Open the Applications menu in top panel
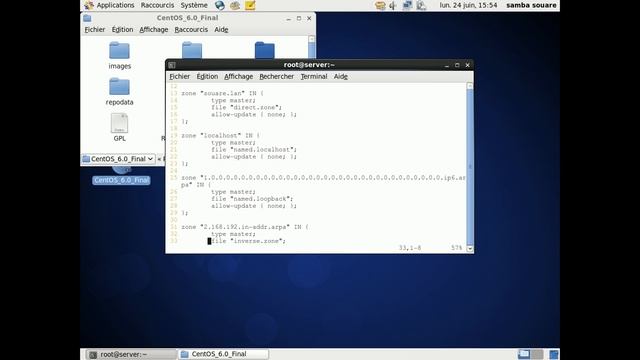The height and width of the screenshot is (360, 640). [109, 5]
